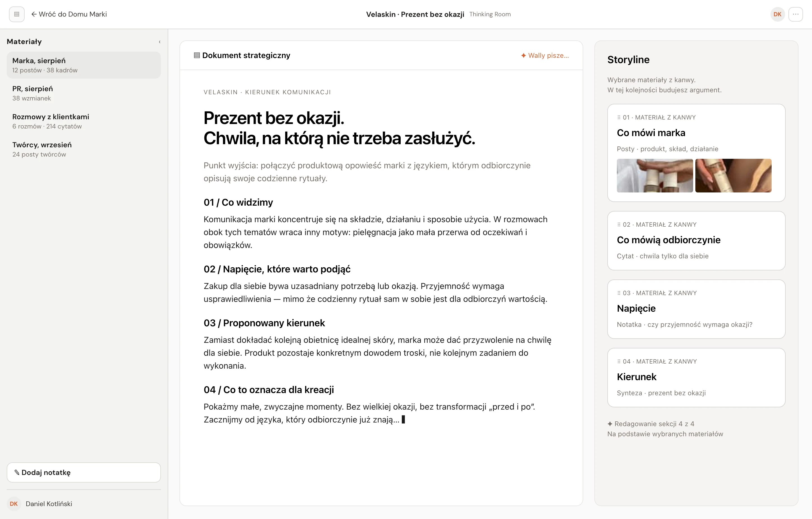Click "Synteza · prezent bez okazji" text
The image size is (812, 519).
(661, 393)
